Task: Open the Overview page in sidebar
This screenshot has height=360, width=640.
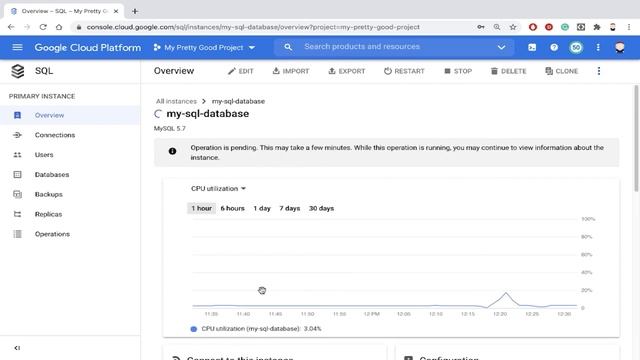Action: tap(70, 115)
